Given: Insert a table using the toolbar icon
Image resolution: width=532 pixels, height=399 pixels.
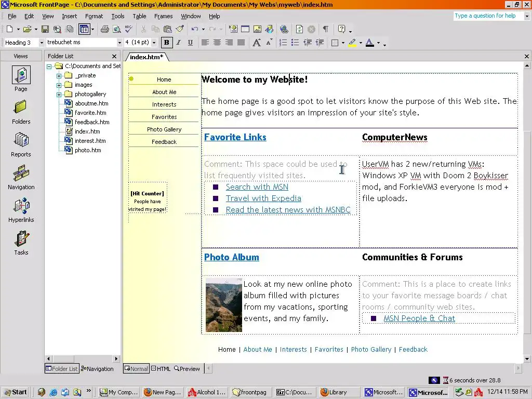Looking at the screenshot, I should coord(245,29).
